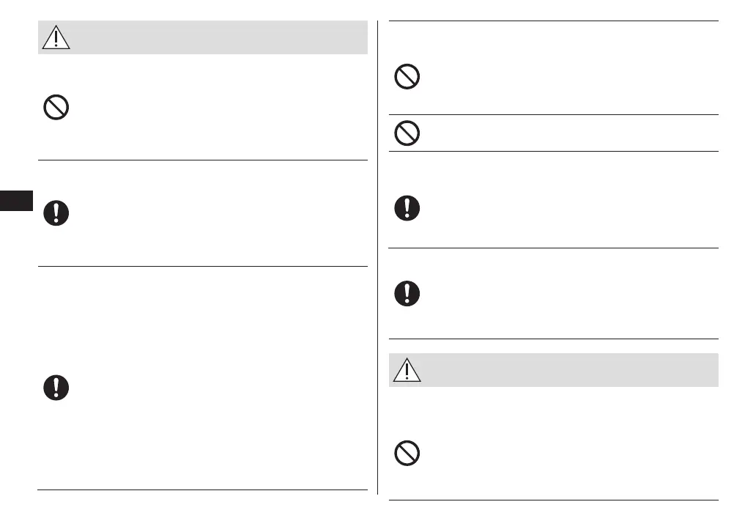756x532 pixels.
Task: Click the warning triangle in the right column header
Action: tap(407, 370)
